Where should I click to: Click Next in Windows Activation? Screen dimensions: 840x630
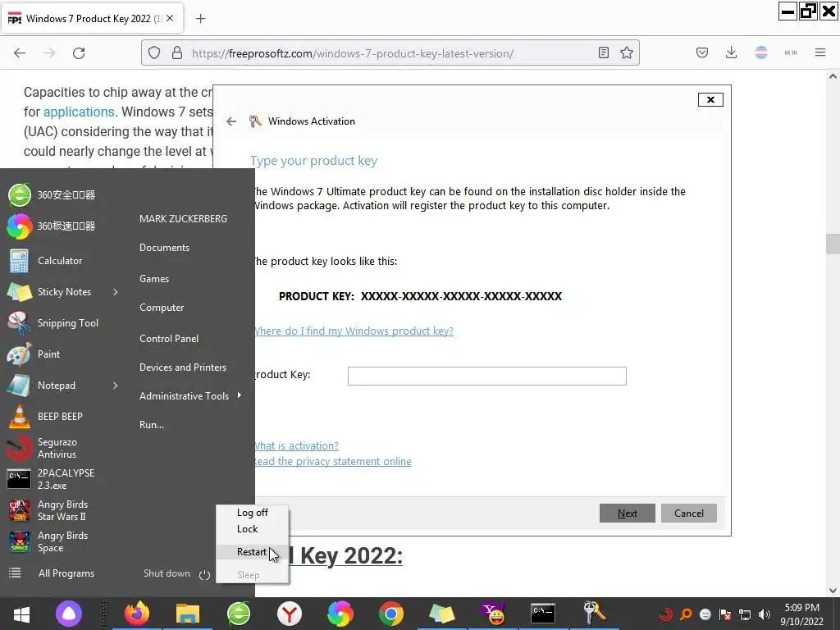click(628, 514)
